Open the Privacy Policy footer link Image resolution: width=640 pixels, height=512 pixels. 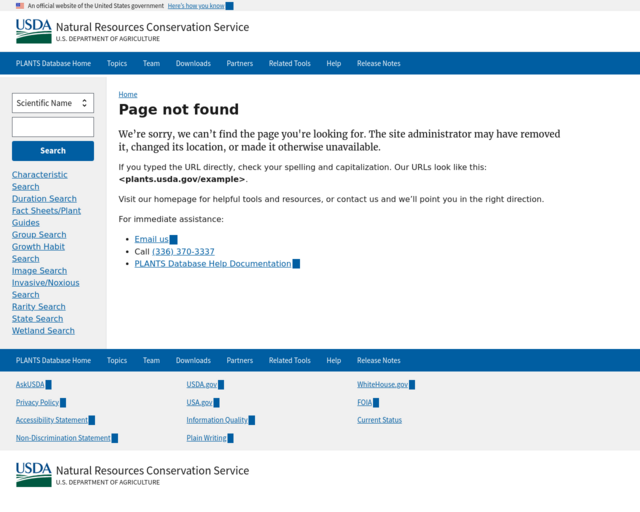(37, 403)
